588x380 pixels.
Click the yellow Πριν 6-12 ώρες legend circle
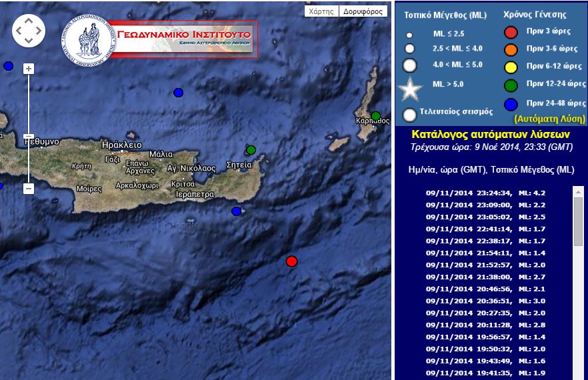(511, 67)
